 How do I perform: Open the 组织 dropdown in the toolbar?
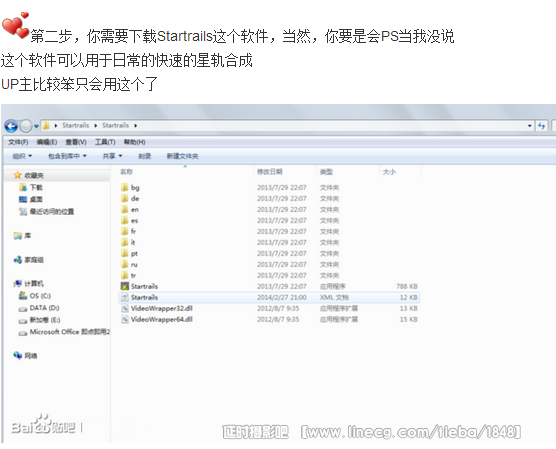22,156
